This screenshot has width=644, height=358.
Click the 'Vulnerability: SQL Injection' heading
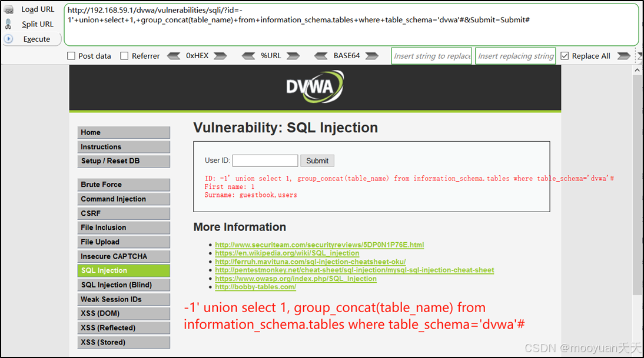(x=286, y=128)
